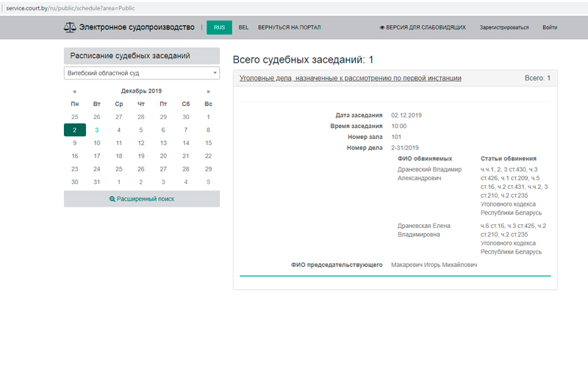
Task: Click Зарегистрироваться to register
Action: 503,28
